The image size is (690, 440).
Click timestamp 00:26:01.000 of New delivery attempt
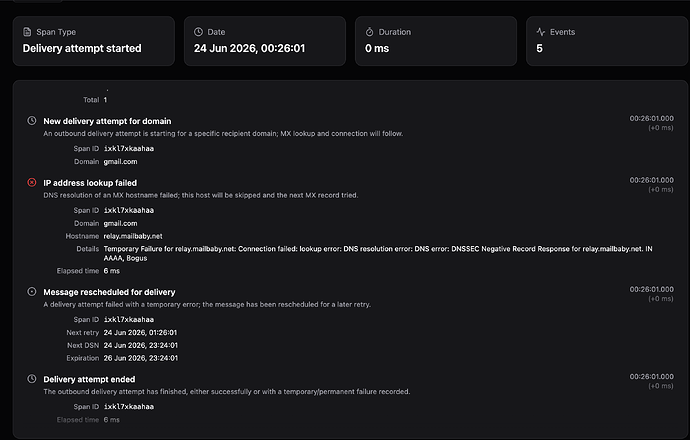pyautogui.click(x=651, y=118)
